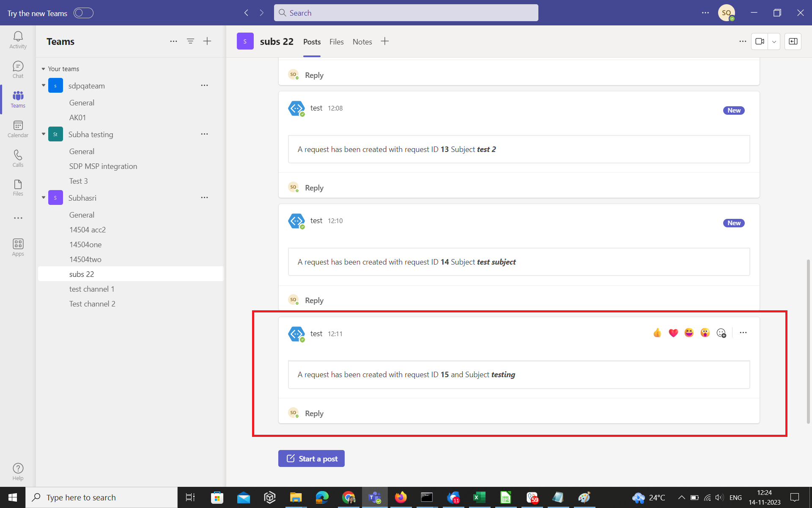Click the Start a post button

(311, 458)
